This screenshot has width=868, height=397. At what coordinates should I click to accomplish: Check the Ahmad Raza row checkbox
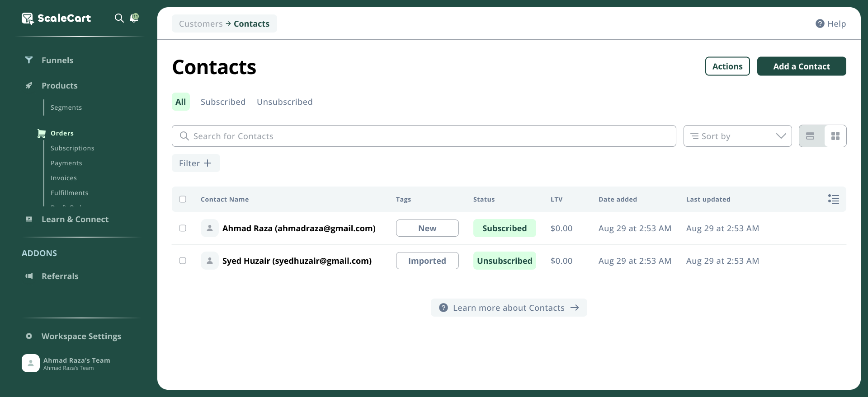tap(183, 228)
